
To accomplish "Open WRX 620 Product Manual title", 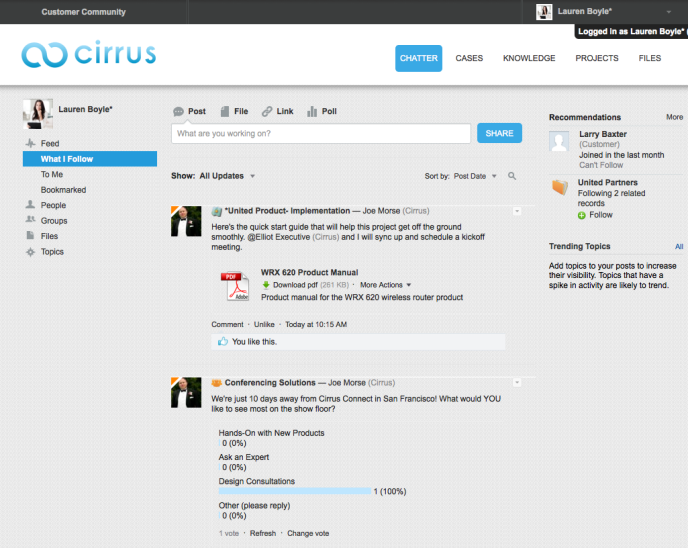I will click(x=309, y=272).
